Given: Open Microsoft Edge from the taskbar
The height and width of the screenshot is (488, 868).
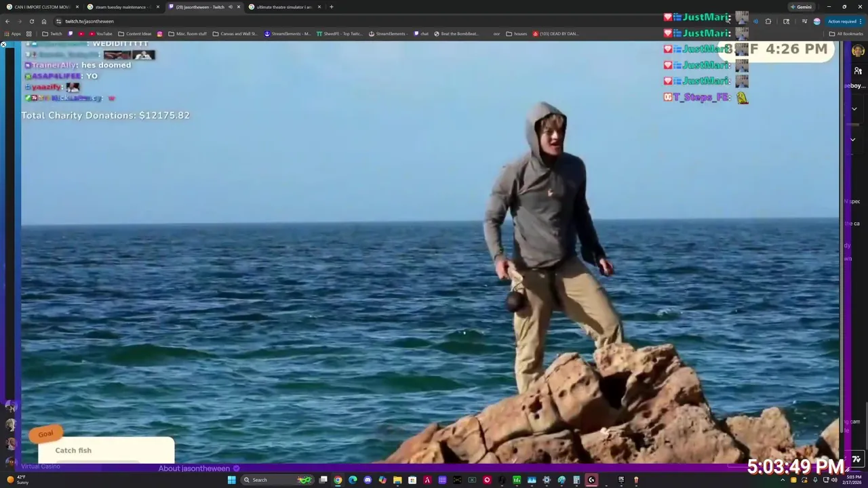Looking at the screenshot, I should pos(353,480).
